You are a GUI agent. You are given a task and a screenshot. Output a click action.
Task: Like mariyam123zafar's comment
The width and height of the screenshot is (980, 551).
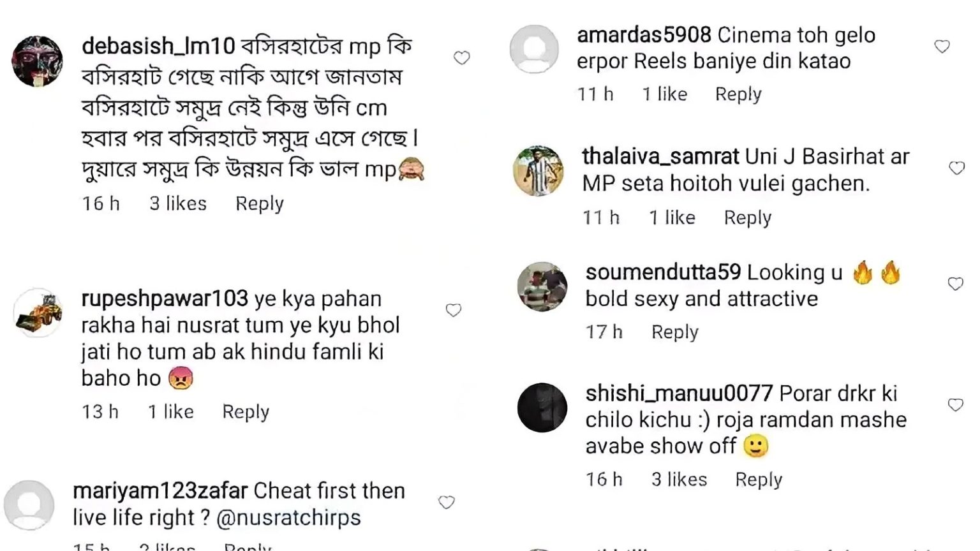(x=446, y=503)
